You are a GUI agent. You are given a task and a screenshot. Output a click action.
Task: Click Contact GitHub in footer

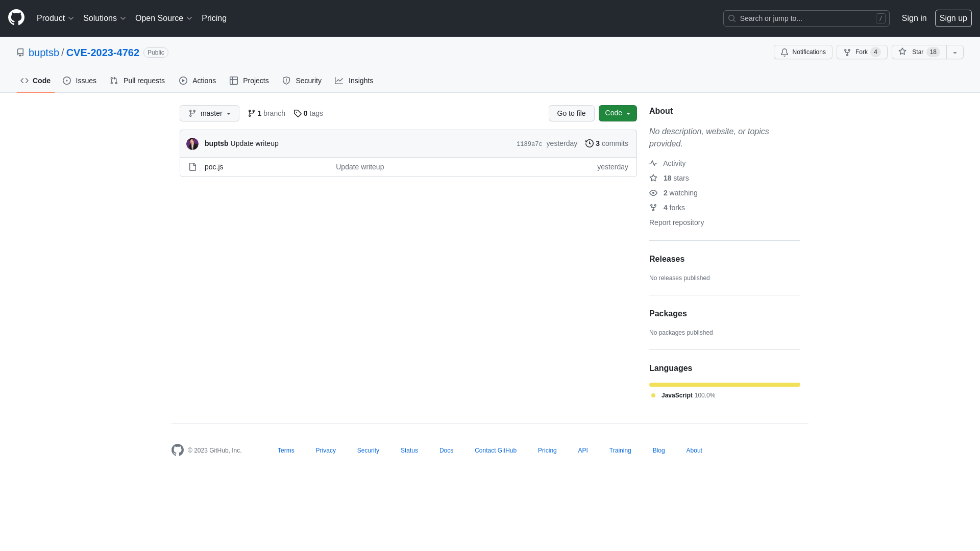tap(496, 450)
